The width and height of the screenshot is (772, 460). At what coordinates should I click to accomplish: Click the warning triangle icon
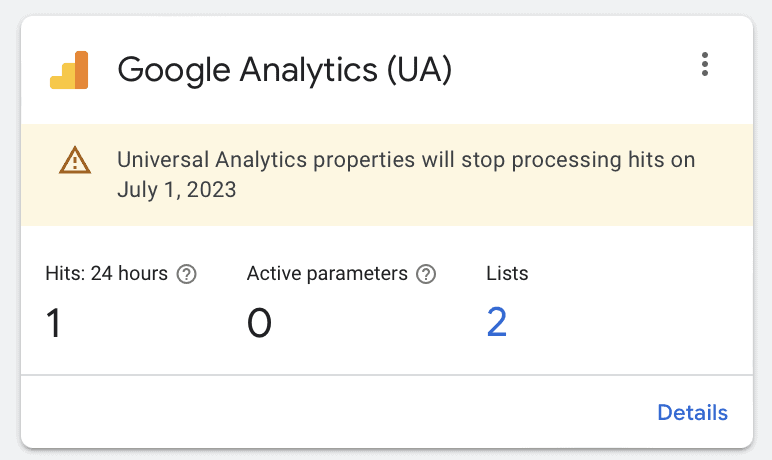click(75, 161)
